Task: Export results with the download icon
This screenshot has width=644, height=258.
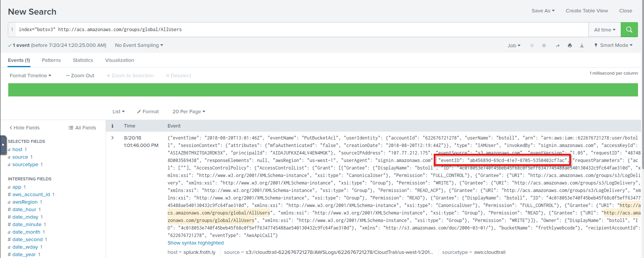Action: (582, 45)
